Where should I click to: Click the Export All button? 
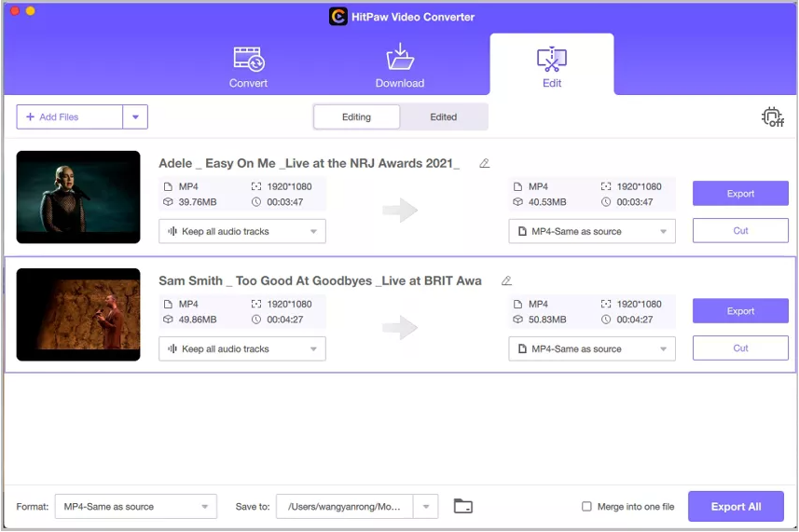click(x=736, y=507)
